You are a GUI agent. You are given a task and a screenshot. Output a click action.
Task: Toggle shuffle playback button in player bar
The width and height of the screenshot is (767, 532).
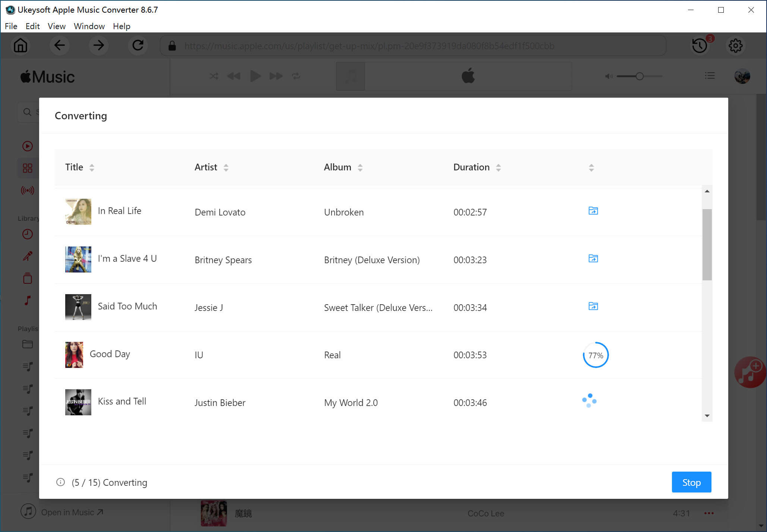[x=213, y=76]
